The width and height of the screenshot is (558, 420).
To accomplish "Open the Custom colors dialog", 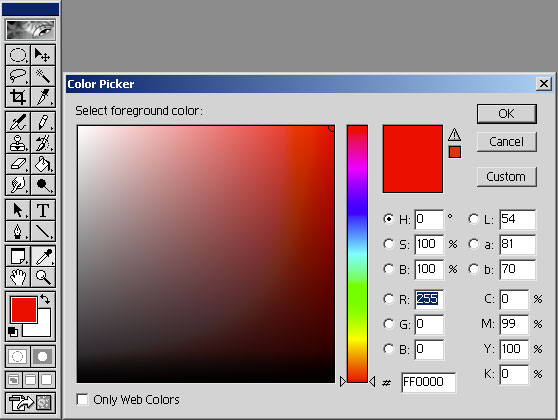I will (x=506, y=177).
